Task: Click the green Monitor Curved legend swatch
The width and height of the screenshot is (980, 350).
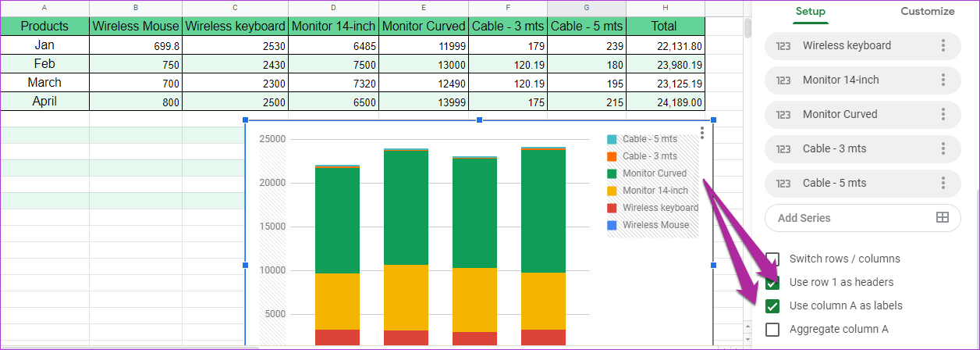Action: coord(612,173)
